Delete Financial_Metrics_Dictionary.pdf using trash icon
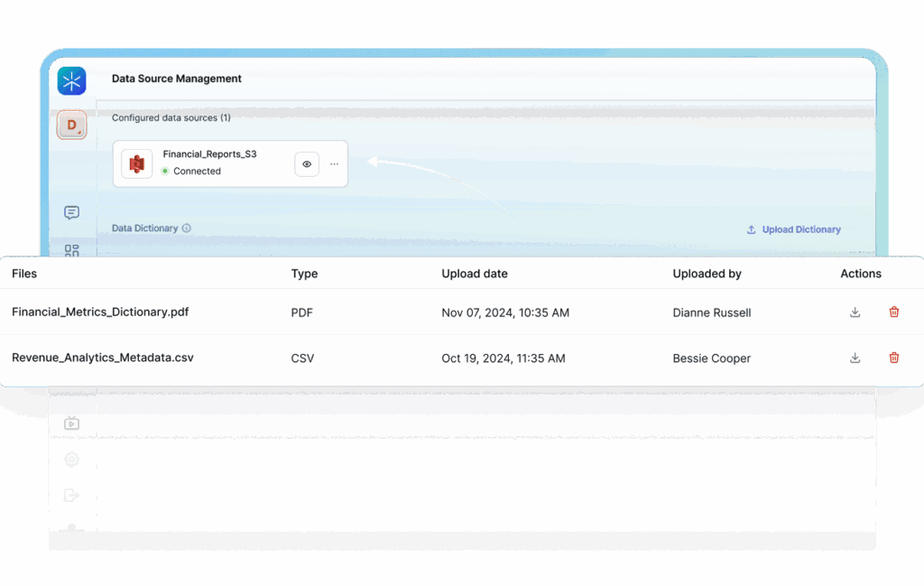This screenshot has width=924, height=586. tap(893, 312)
